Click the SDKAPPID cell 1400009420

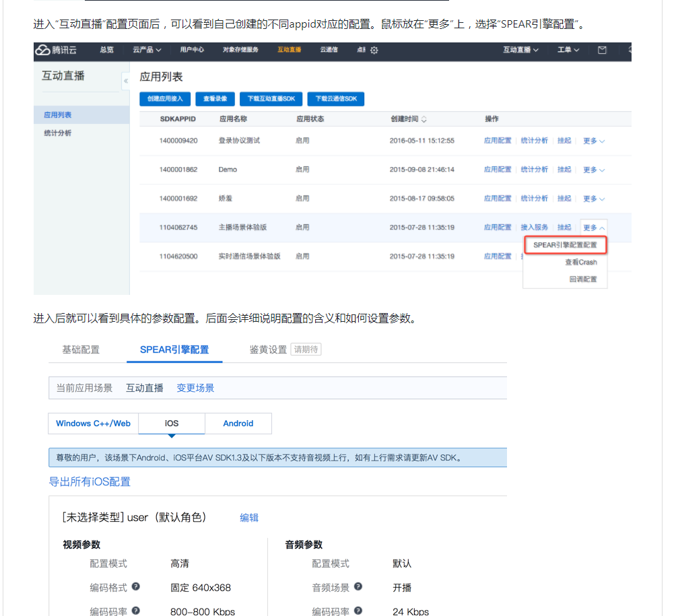(178, 141)
